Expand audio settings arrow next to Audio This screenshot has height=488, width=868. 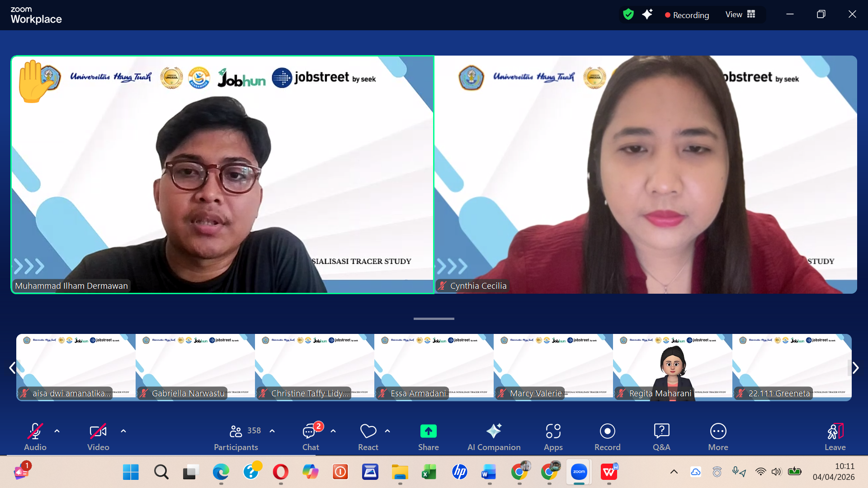point(57,431)
